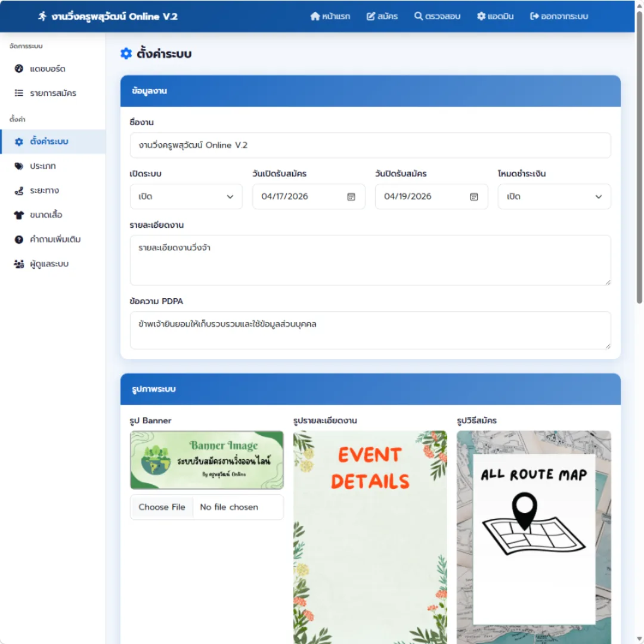Click the sign-out icon beside ออกจากระบบ

(x=534, y=16)
